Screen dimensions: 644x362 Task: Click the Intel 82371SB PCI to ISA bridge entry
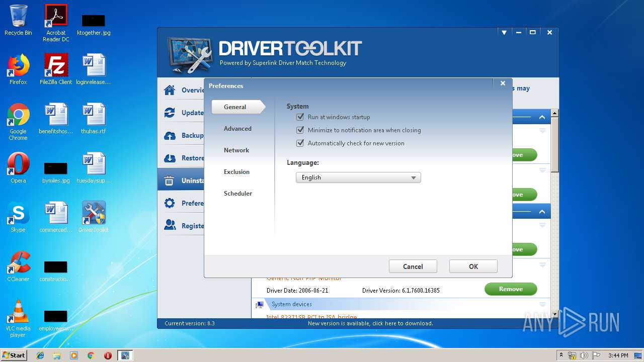(x=311, y=317)
